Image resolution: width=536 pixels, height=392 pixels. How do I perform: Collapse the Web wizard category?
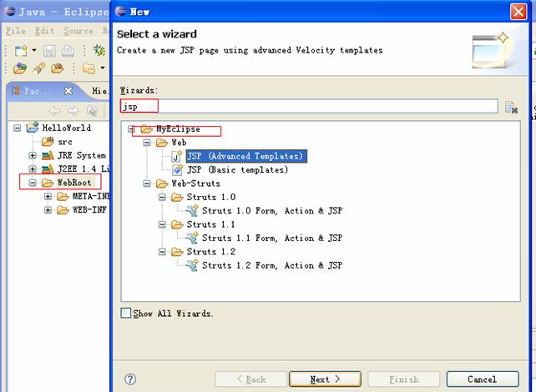[147, 143]
